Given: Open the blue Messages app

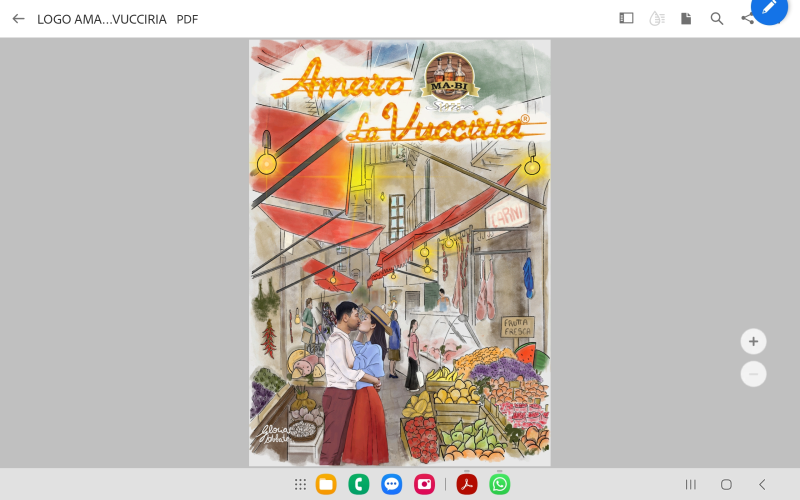Looking at the screenshot, I should pyautogui.click(x=391, y=484).
